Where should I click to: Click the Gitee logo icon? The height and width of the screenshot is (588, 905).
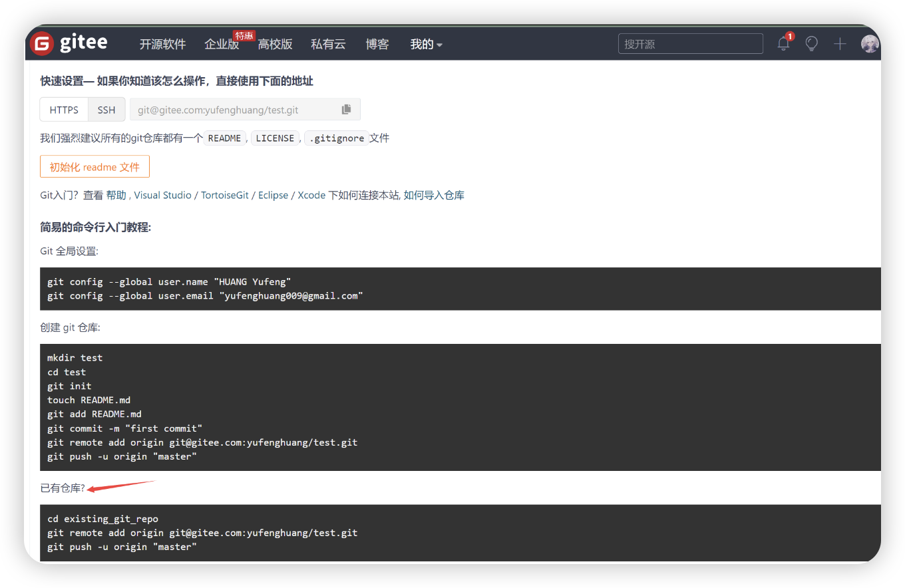[43, 44]
